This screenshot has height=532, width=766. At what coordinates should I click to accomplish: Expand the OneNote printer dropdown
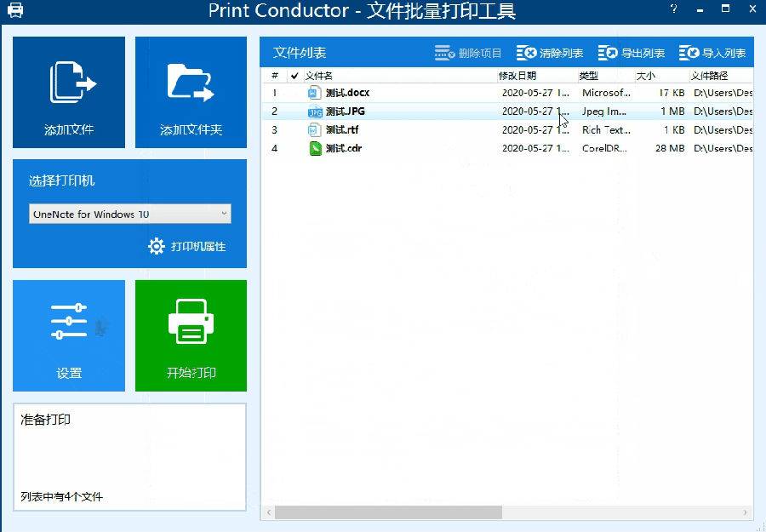point(224,214)
